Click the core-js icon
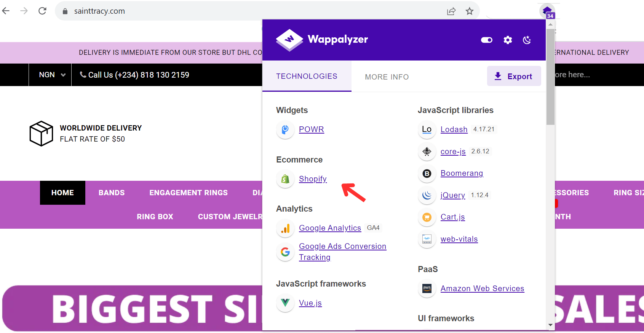The image size is (644, 333). tap(427, 151)
